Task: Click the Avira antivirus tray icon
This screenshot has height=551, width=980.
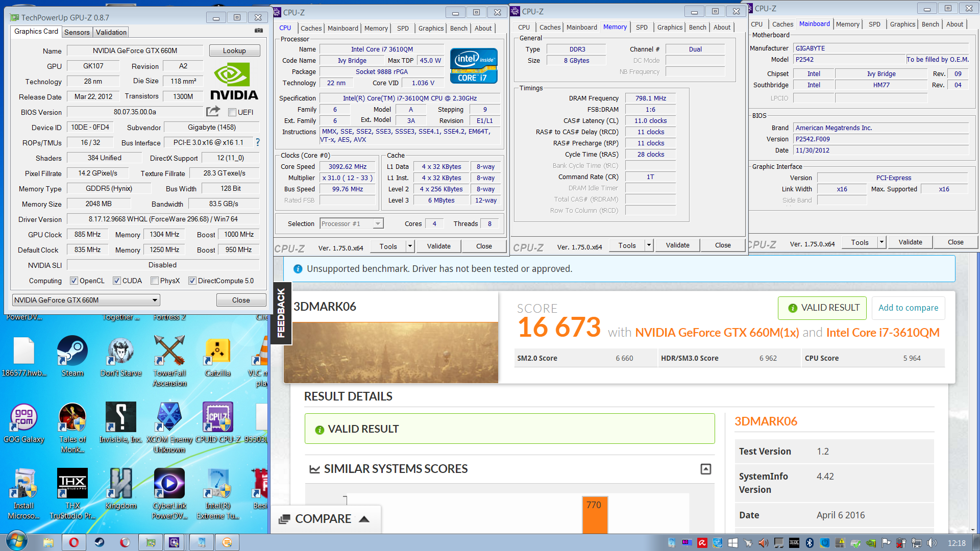Action: point(702,543)
